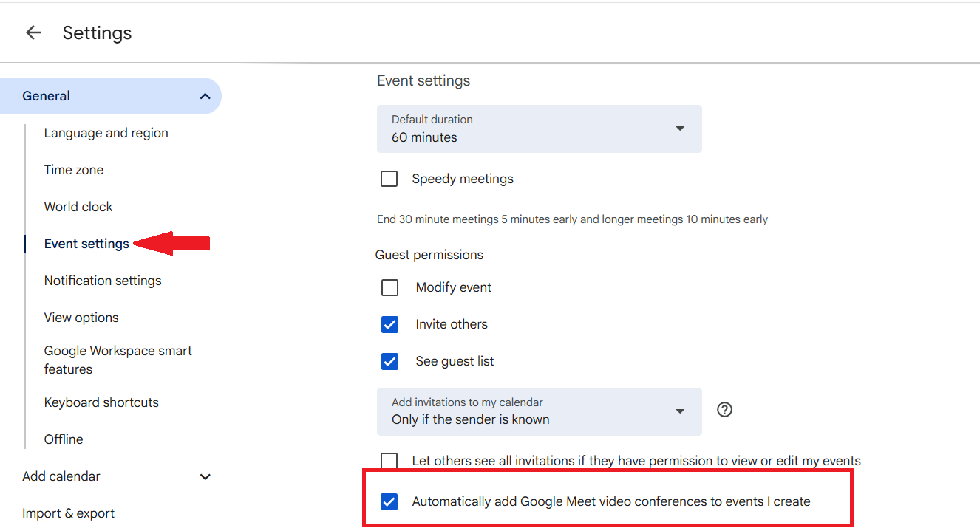Open Notification settings section

click(103, 281)
